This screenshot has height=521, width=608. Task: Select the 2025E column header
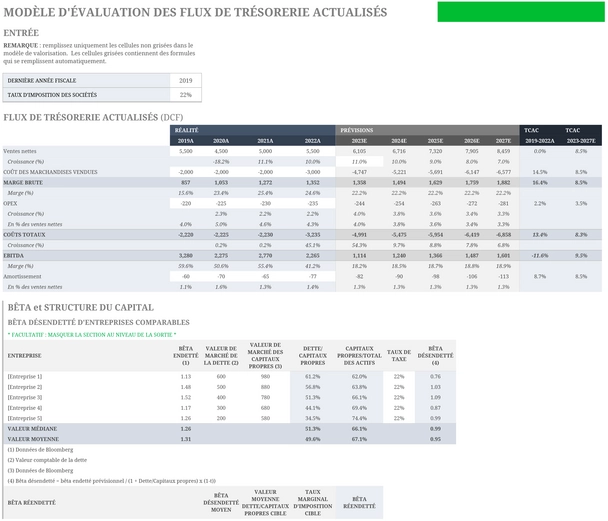[x=435, y=141]
